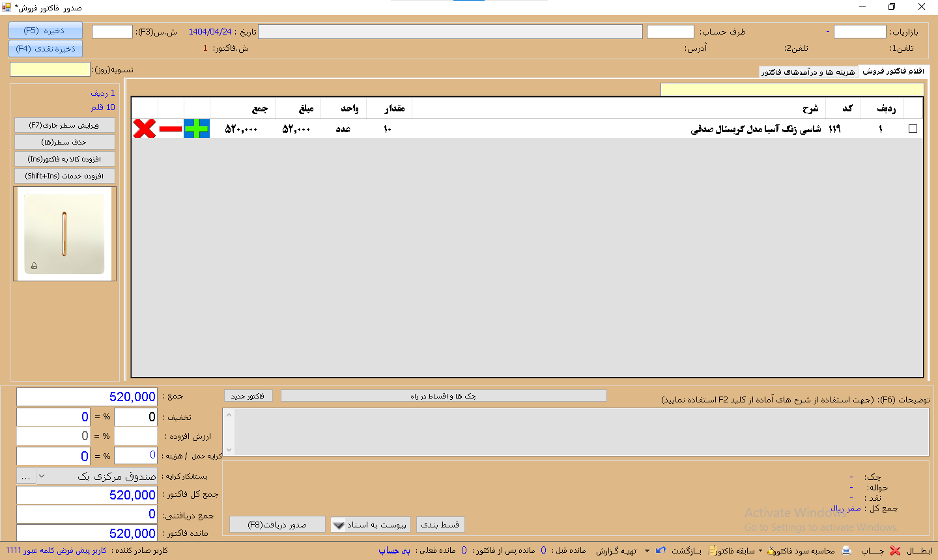Viewport: 938px width, 560px height.
Task: Click the green plus icon to increase quantity
Action: pyautogui.click(x=196, y=128)
